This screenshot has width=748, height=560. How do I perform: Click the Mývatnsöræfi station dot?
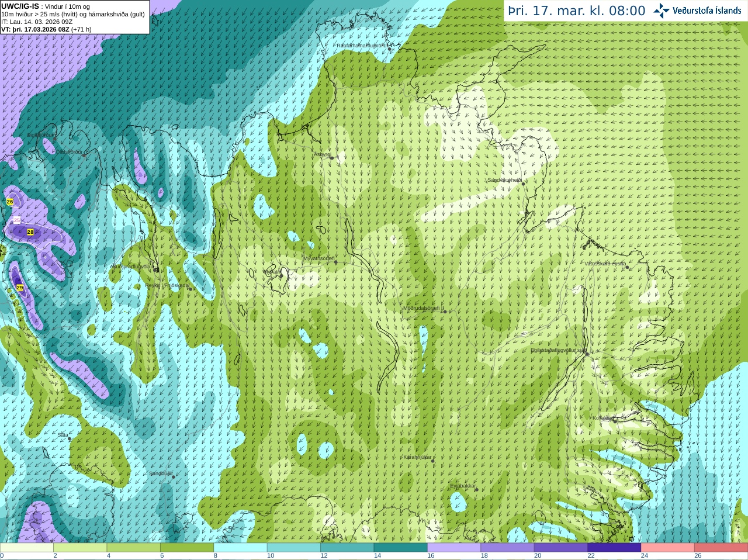coord(335,262)
